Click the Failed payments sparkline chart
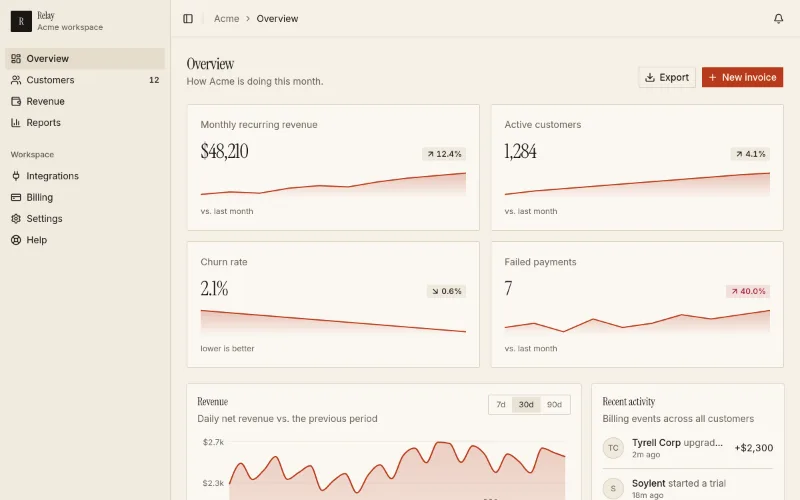Image resolution: width=800 pixels, height=500 pixels. tap(637, 321)
